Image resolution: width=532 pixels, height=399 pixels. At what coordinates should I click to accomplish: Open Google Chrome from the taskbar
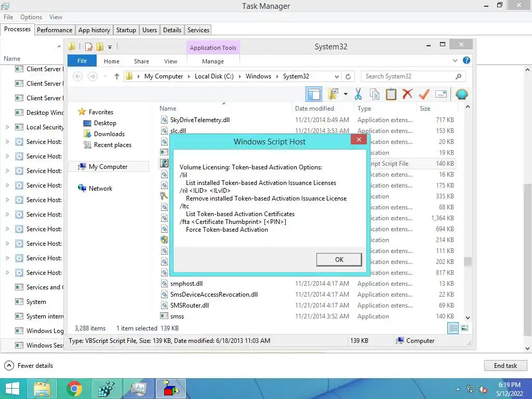tap(74, 389)
